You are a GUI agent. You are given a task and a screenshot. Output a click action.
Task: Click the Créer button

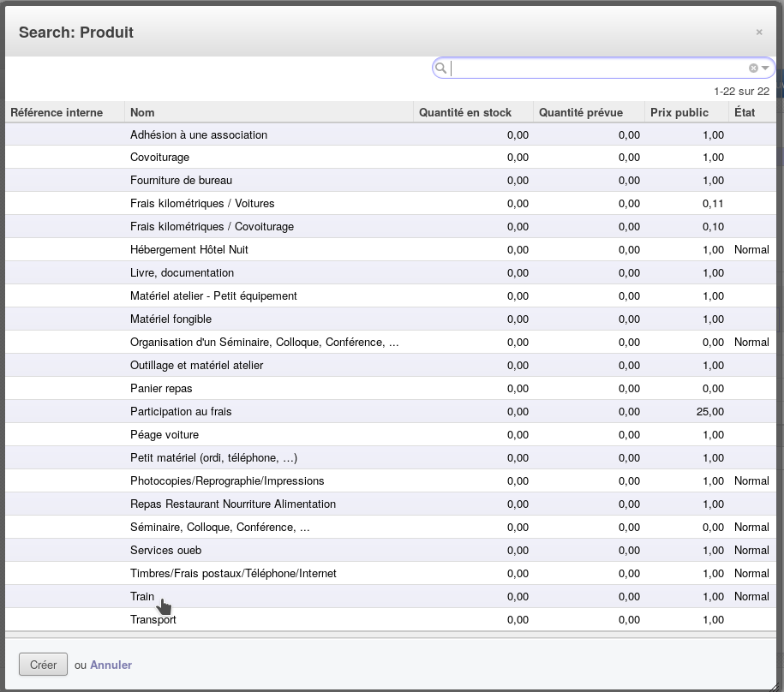(x=43, y=665)
